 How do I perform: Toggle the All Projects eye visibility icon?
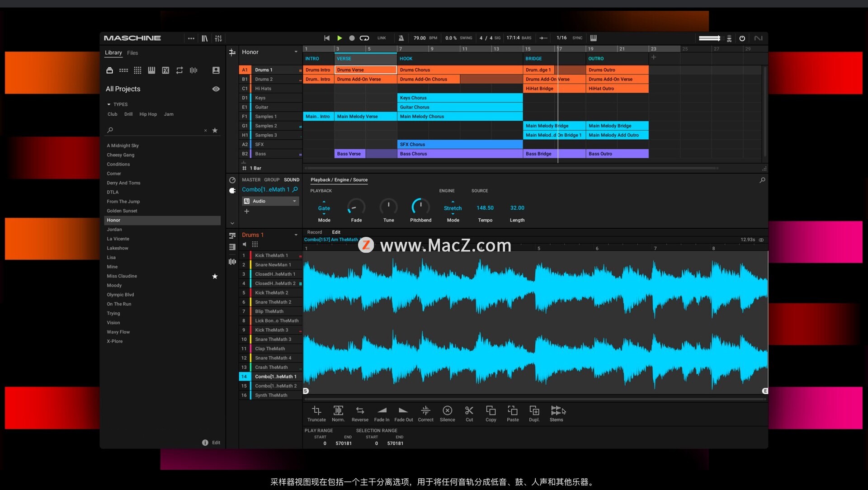pyautogui.click(x=216, y=89)
